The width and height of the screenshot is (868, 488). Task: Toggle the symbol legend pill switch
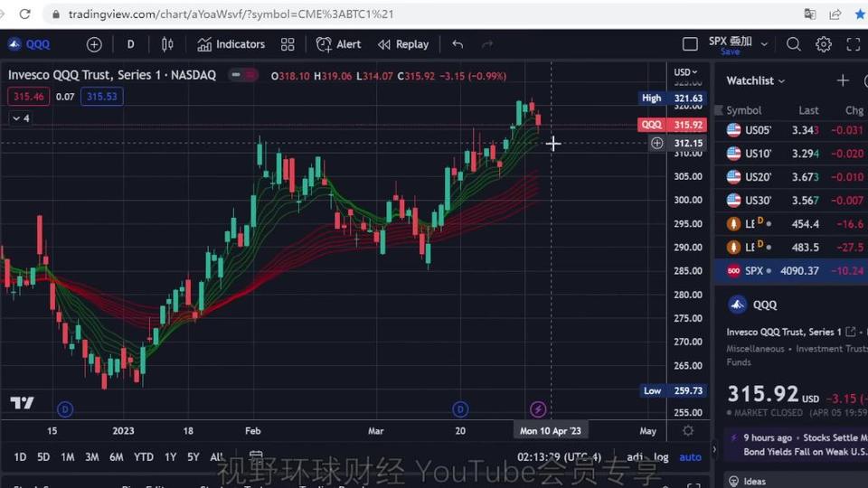[x=243, y=75]
